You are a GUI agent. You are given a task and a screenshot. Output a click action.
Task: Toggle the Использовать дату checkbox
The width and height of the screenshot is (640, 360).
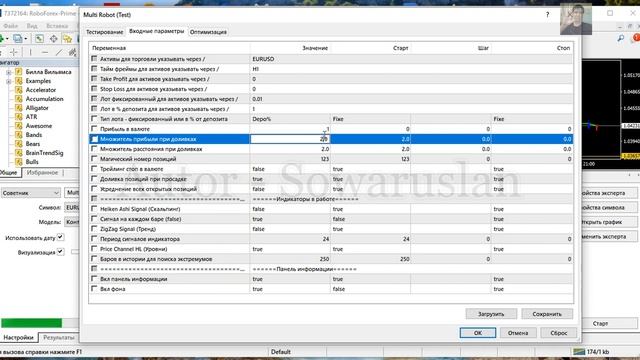pos(60,237)
